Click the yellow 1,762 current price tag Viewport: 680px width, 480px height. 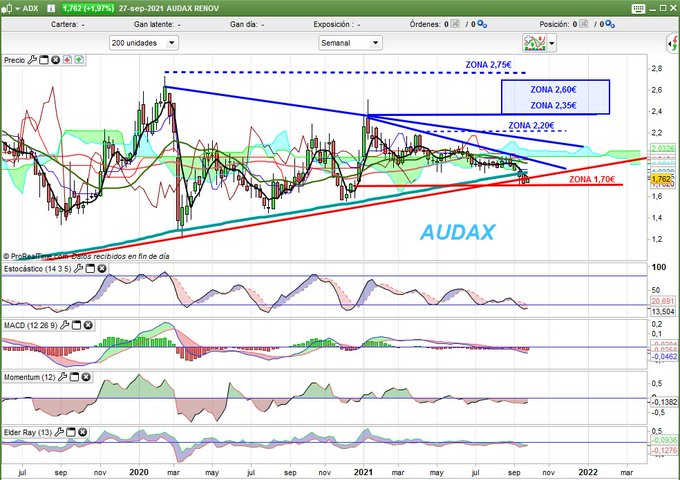coord(661,179)
